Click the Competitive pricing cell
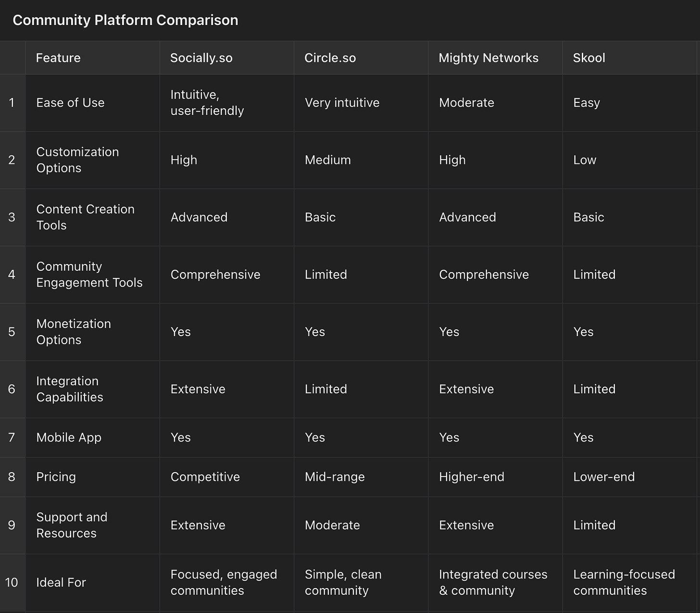 (x=205, y=476)
